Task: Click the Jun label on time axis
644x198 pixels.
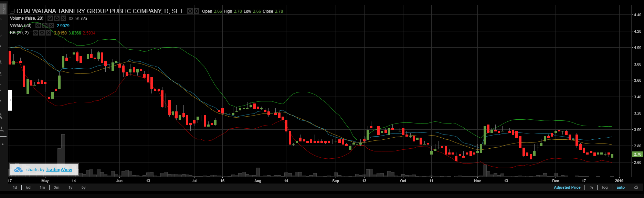Action: [119, 181]
